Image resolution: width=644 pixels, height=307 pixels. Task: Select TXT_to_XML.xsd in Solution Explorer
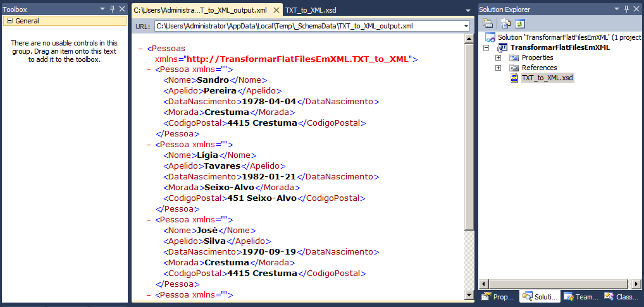pyautogui.click(x=547, y=78)
